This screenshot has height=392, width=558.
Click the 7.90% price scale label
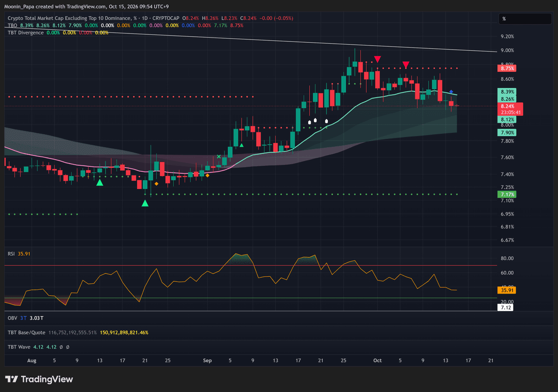point(506,133)
